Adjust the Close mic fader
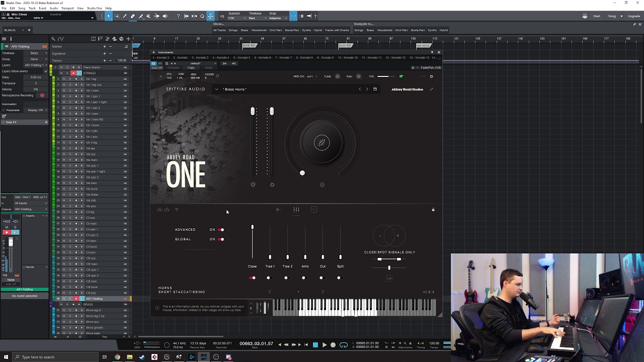 [x=252, y=228]
